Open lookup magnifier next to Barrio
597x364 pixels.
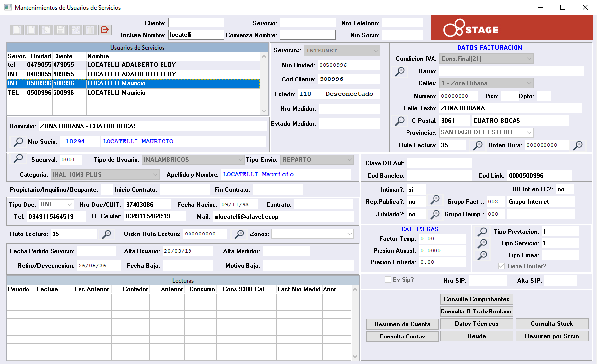(x=401, y=72)
